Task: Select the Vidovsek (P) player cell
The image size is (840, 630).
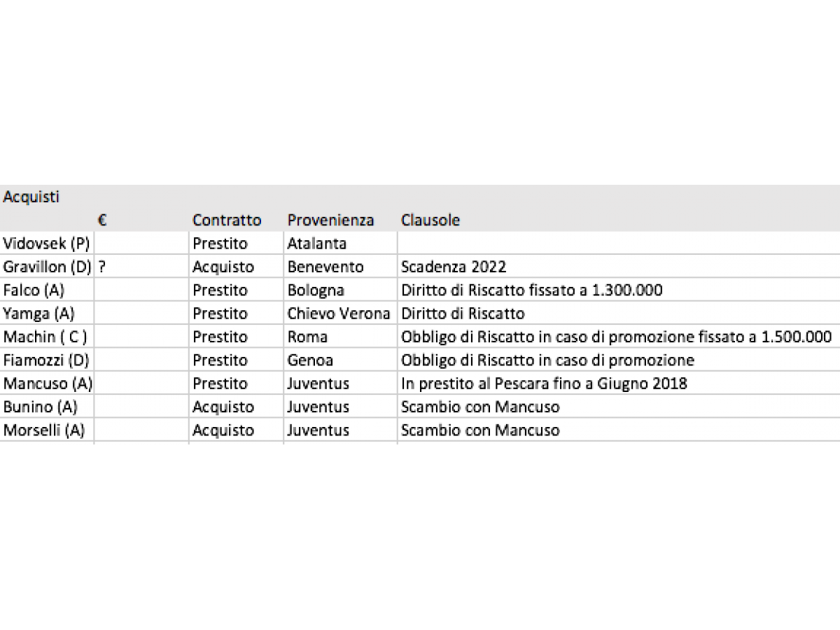Action: click(46, 244)
